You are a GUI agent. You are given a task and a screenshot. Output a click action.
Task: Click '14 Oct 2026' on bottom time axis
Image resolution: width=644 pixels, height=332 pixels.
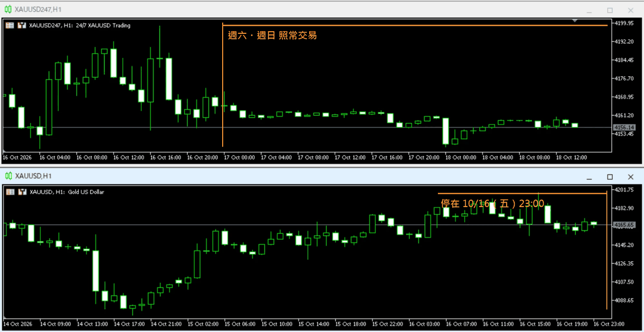[17, 324]
